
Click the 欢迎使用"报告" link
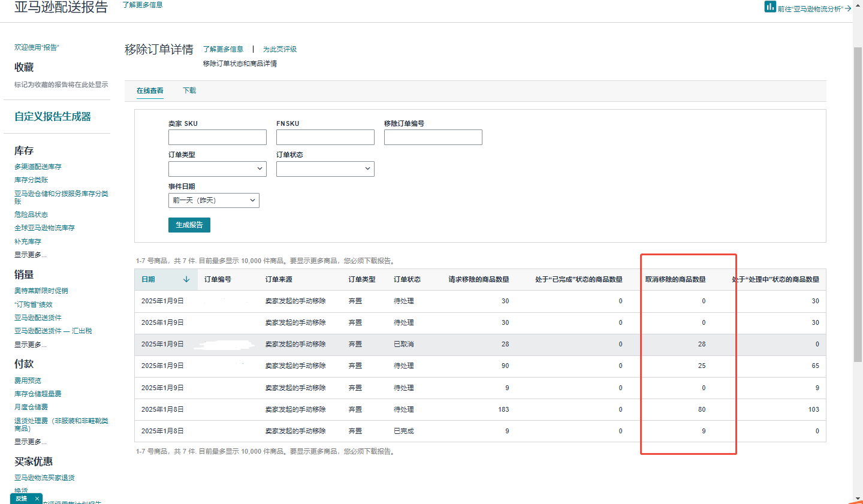37,47
